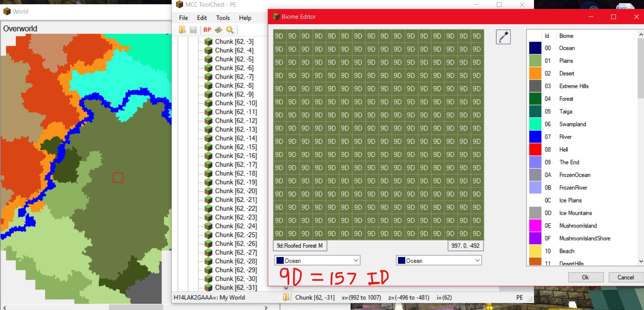Click the first 9D cell in the biome grid
Viewport: 644px width, 310px height.
(x=279, y=36)
